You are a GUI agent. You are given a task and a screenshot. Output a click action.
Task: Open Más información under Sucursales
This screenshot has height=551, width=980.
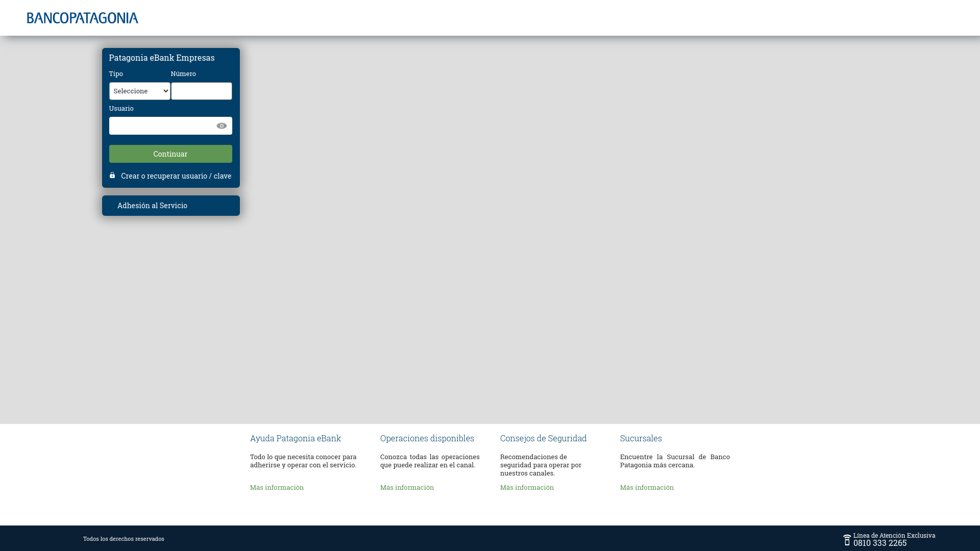[x=647, y=488]
